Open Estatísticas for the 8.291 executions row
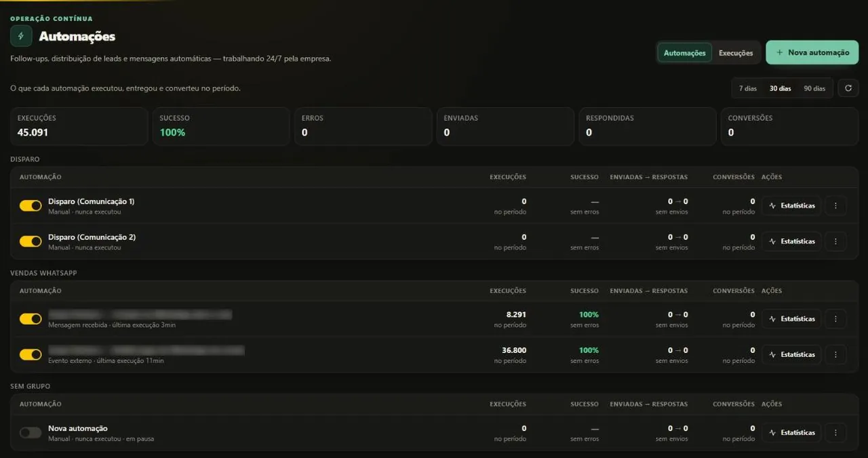This screenshot has width=868, height=458. (791, 319)
